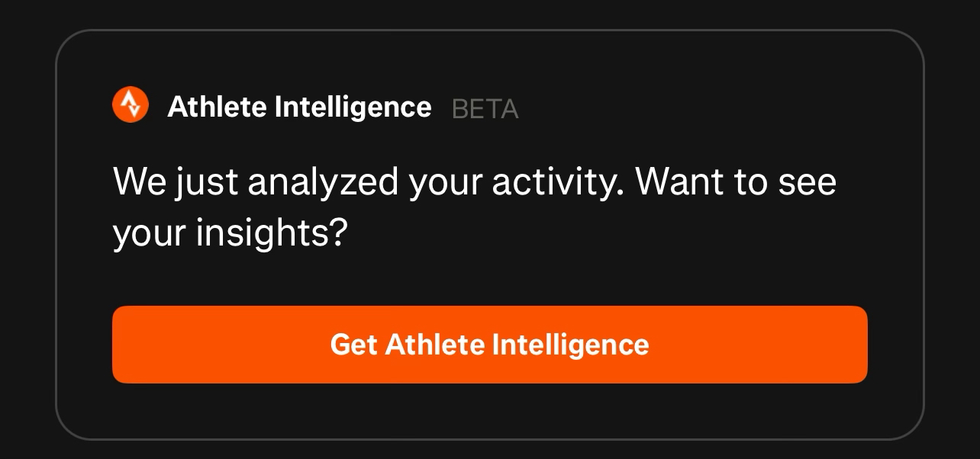The width and height of the screenshot is (980, 459).
Task: Click the word "Intelligence" in the orange button
Action: pos(570,345)
